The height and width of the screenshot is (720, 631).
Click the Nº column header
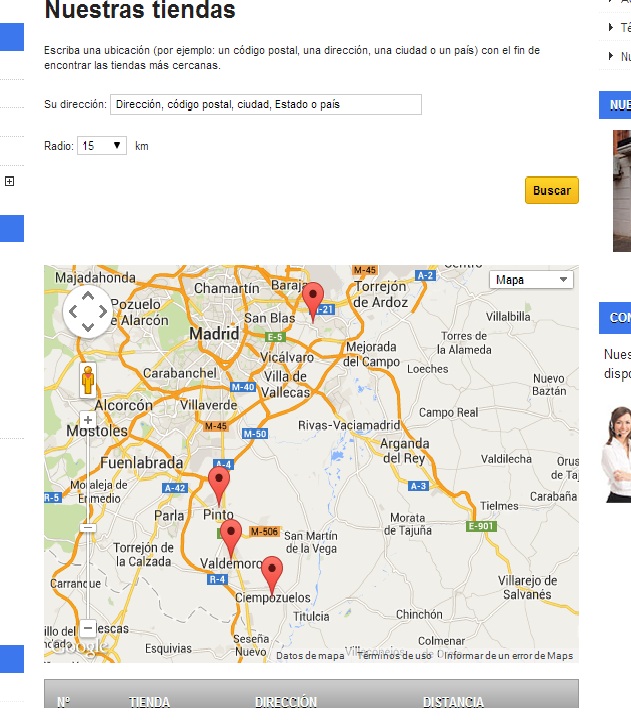(x=63, y=702)
